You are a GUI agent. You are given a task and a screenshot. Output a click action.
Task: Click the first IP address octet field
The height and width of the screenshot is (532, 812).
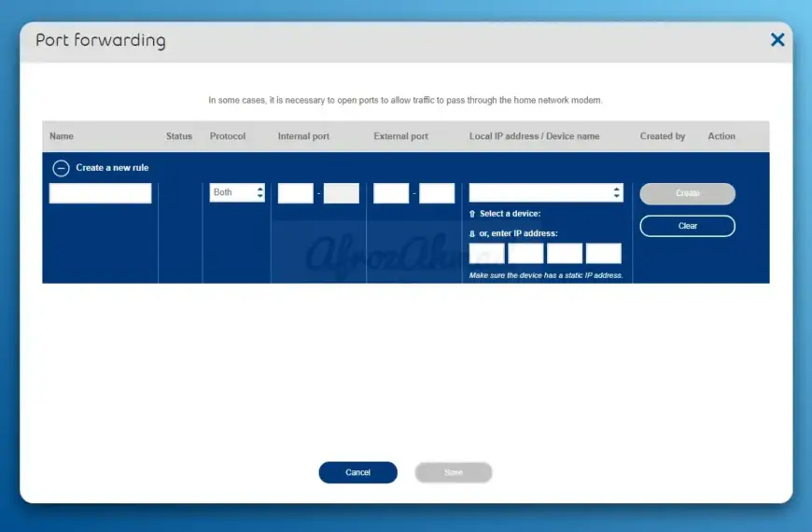(487, 253)
